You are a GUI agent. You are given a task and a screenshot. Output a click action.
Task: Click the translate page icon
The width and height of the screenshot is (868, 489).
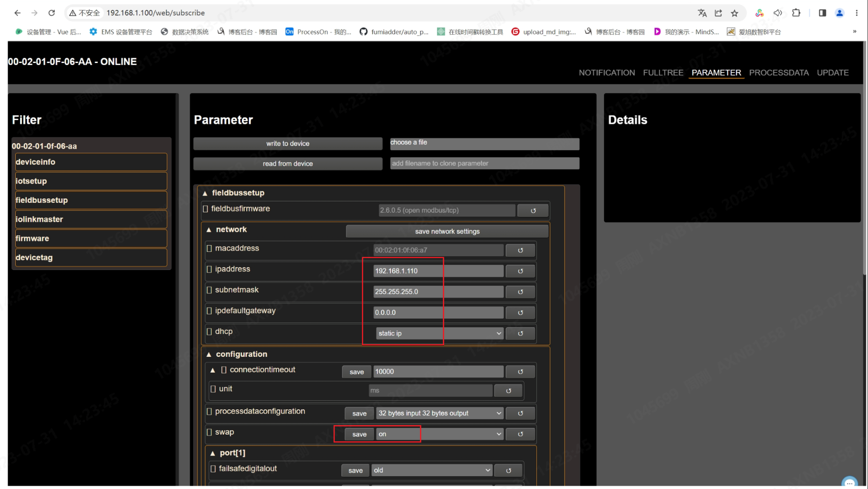pos(702,13)
